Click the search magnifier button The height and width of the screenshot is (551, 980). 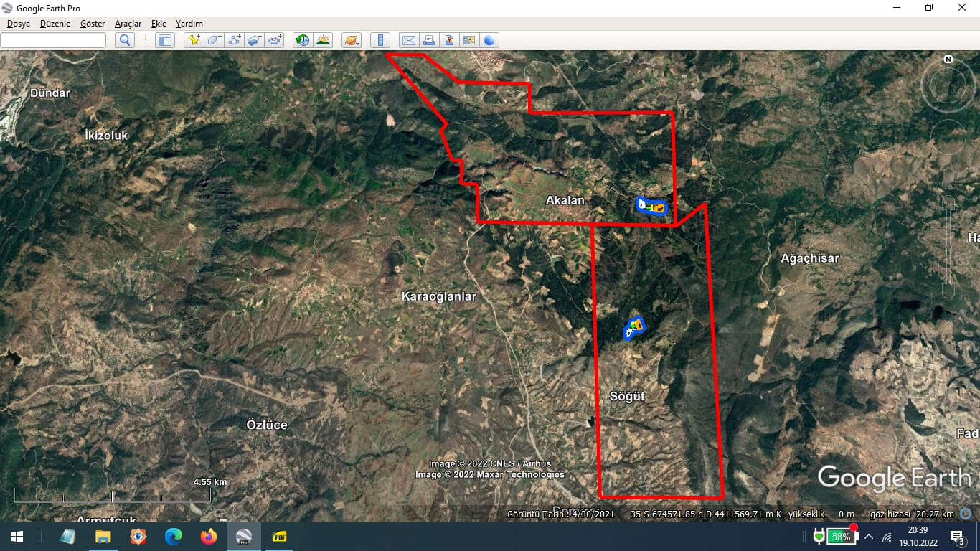tap(125, 40)
